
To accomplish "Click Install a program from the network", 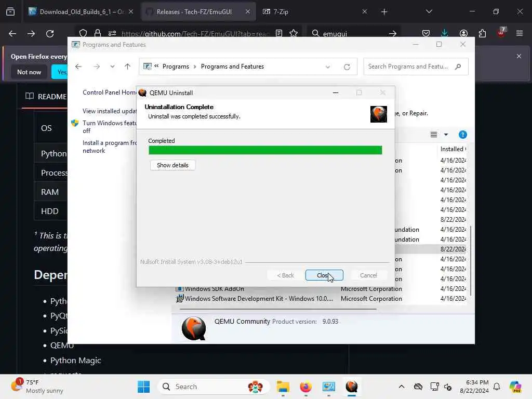I will (109, 147).
